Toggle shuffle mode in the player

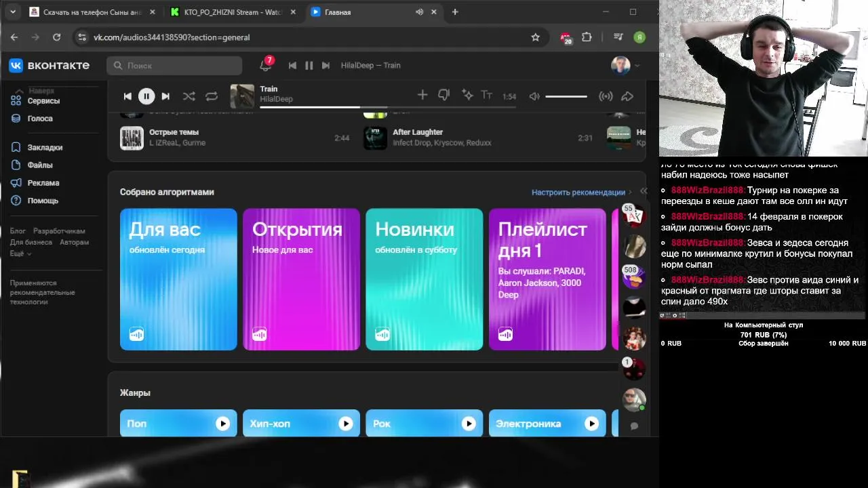pyautogui.click(x=189, y=96)
